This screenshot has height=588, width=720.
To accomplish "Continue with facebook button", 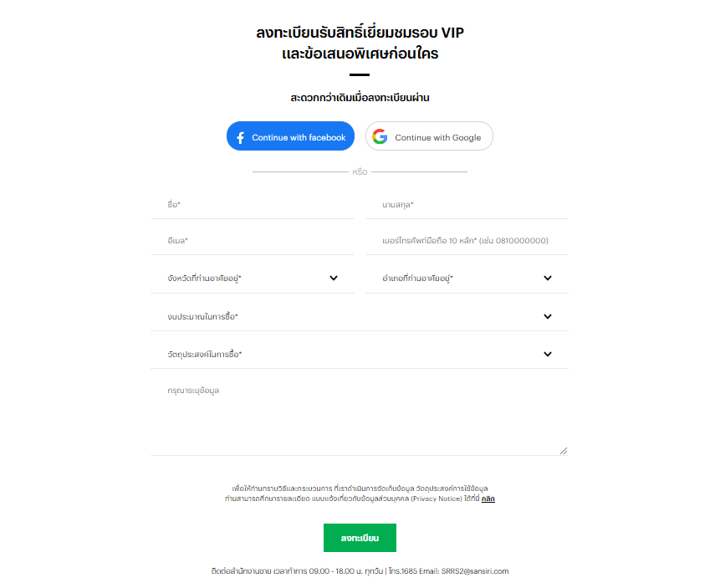I will click(290, 136).
